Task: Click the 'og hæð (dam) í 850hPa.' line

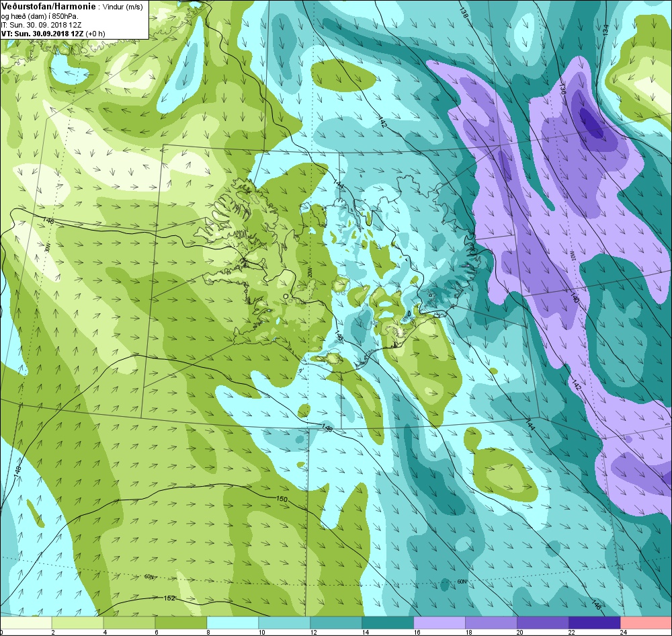Action: coord(40,16)
